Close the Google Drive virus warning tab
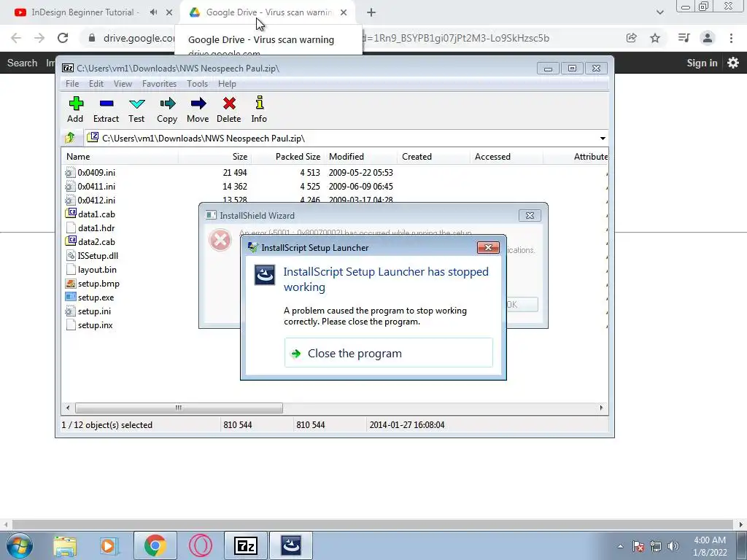The image size is (747, 560). point(344,12)
